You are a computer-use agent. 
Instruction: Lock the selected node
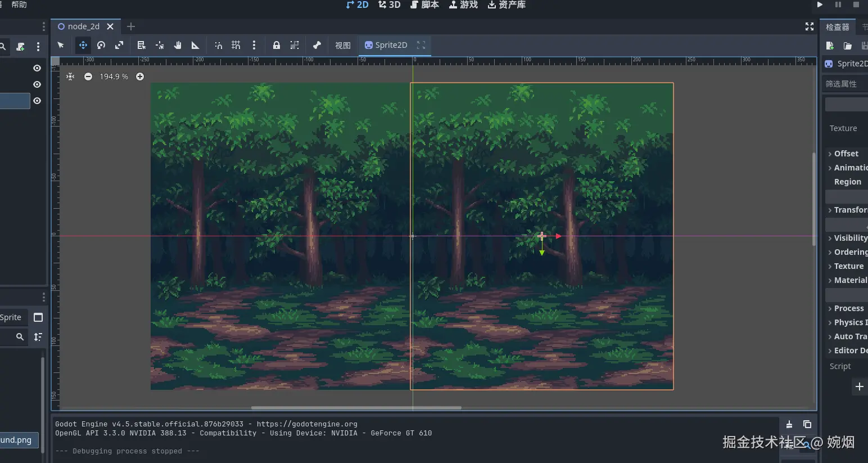[x=277, y=45]
